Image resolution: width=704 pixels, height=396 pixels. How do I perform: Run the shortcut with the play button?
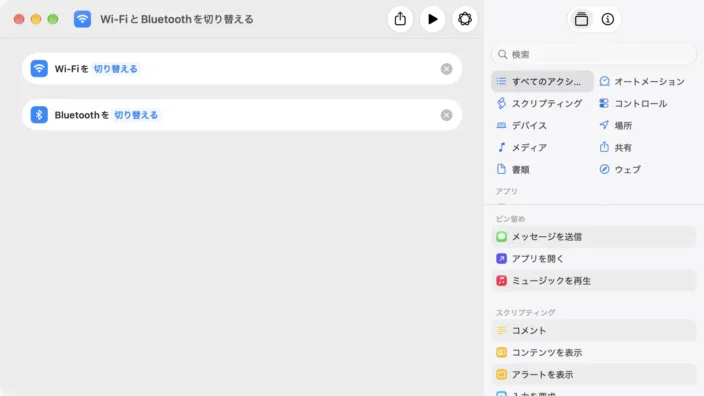click(432, 19)
